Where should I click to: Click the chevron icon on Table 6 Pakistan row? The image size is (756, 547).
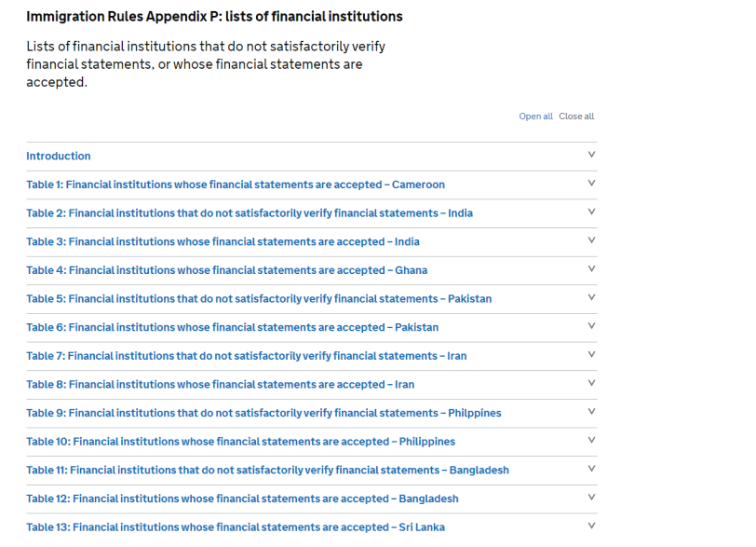point(591,326)
